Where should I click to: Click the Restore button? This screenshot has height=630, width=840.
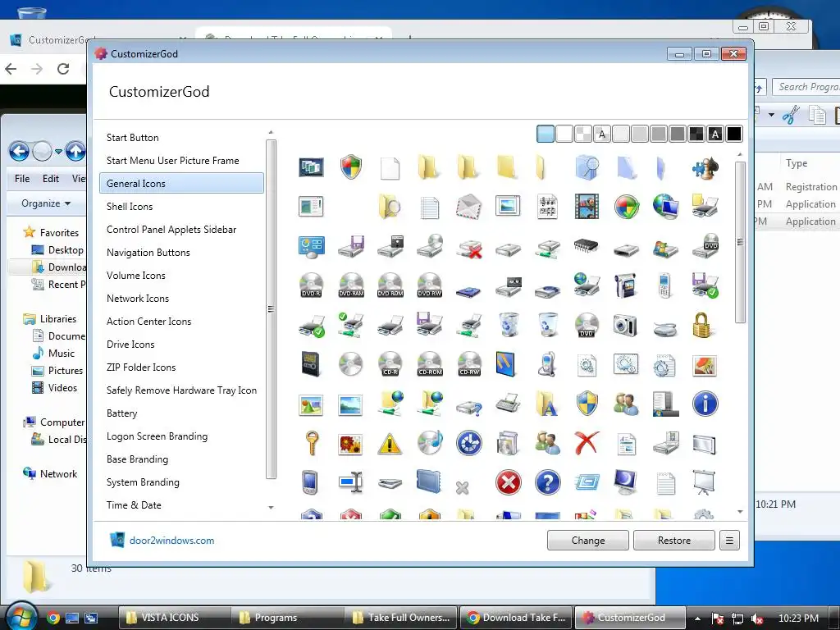click(674, 541)
